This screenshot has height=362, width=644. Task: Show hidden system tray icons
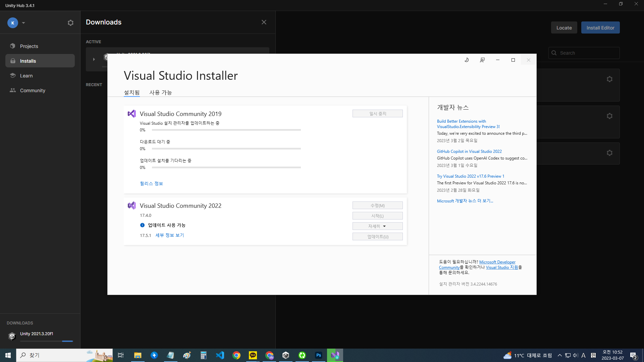pos(559,355)
